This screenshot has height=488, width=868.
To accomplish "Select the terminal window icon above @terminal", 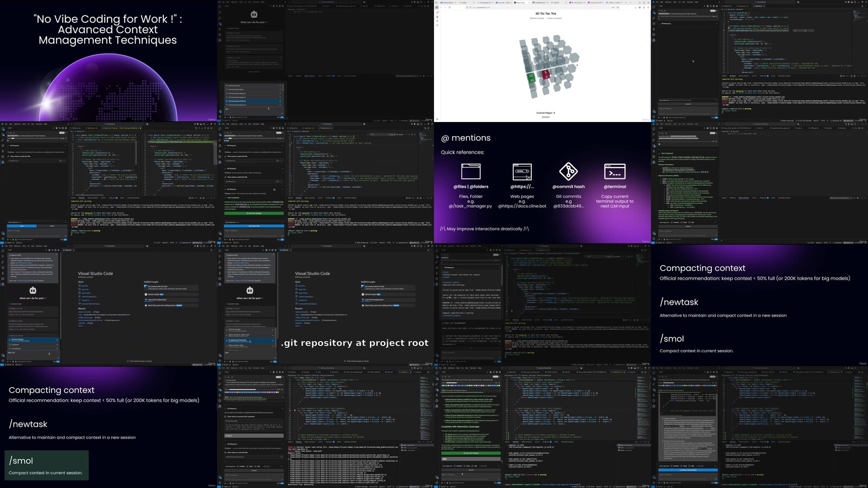I will pyautogui.click(x=615, y=171).
